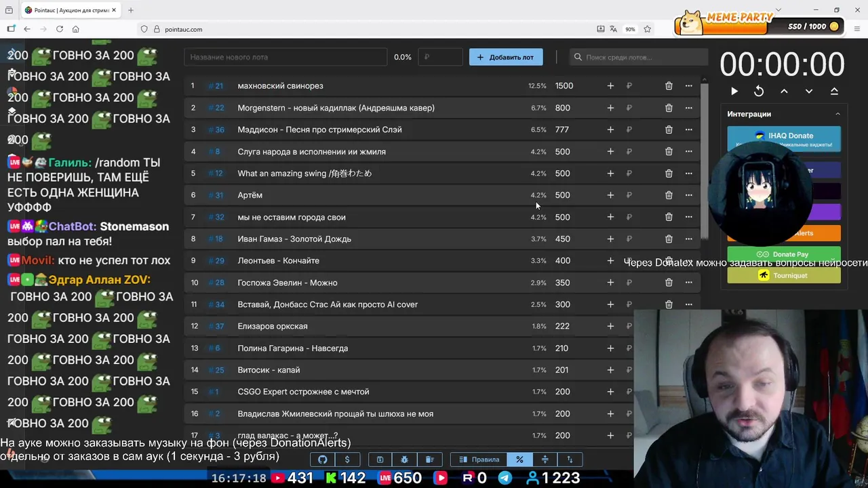Delete the 'Артём' lot

[669, 195]
